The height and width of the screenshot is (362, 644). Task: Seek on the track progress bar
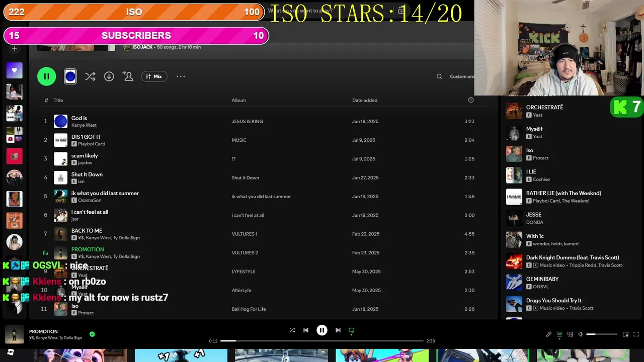(x=322, y=341)
